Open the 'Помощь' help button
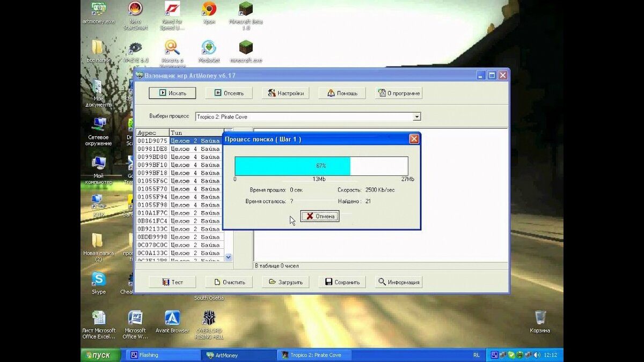Screen dimensions: 644x362 click(342, 93)
